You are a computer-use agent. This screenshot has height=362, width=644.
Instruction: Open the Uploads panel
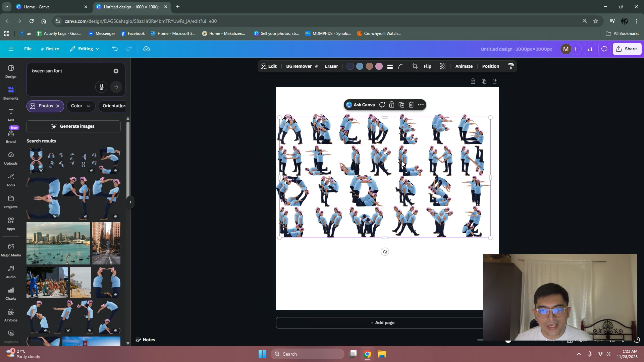tap(11, 159)
